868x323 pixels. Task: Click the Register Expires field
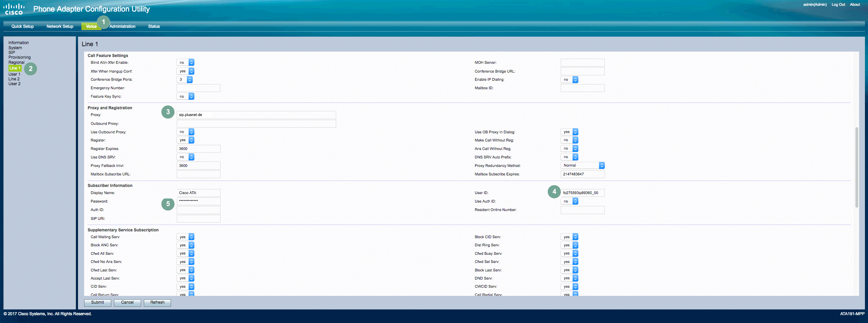point(198,149)
